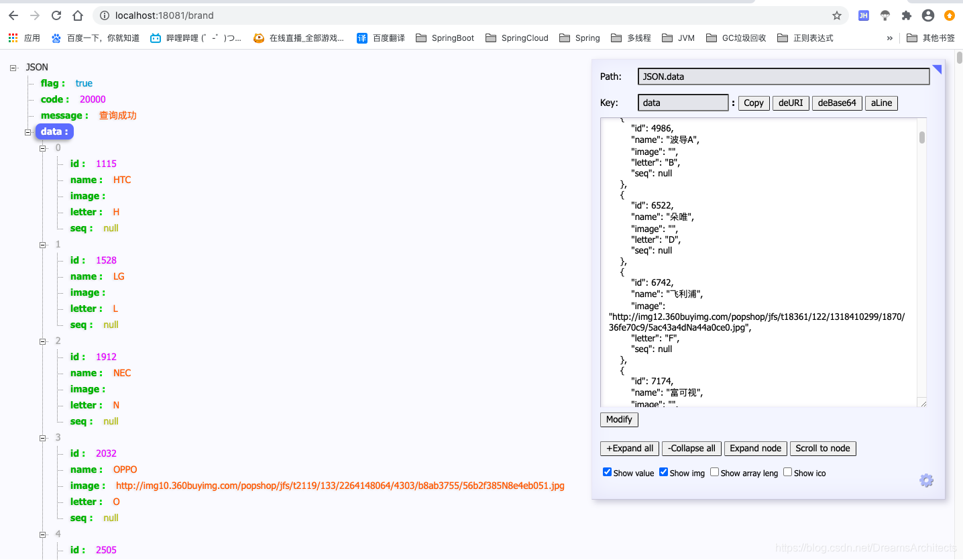963x560 pixels.
Task: Click the Expand node button
Action: tap(756, 448)
